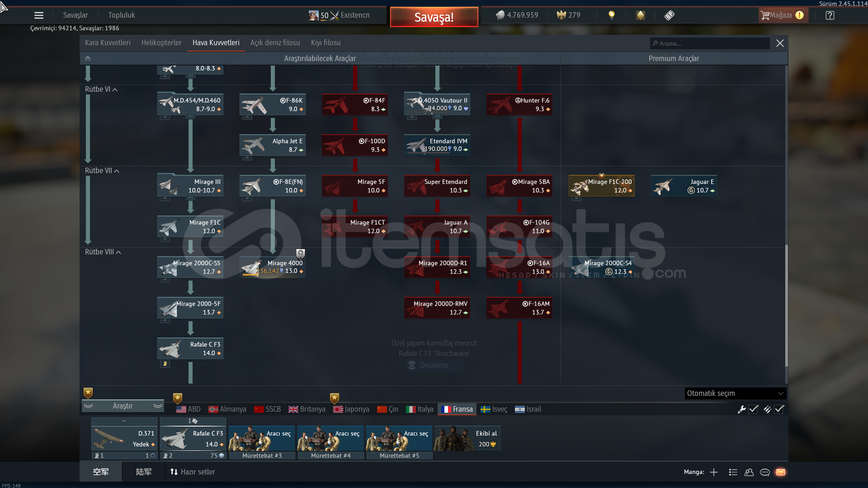Click the lightbulb hints icon in top bar
868x488 pixels.
click(x=612, y=15)
